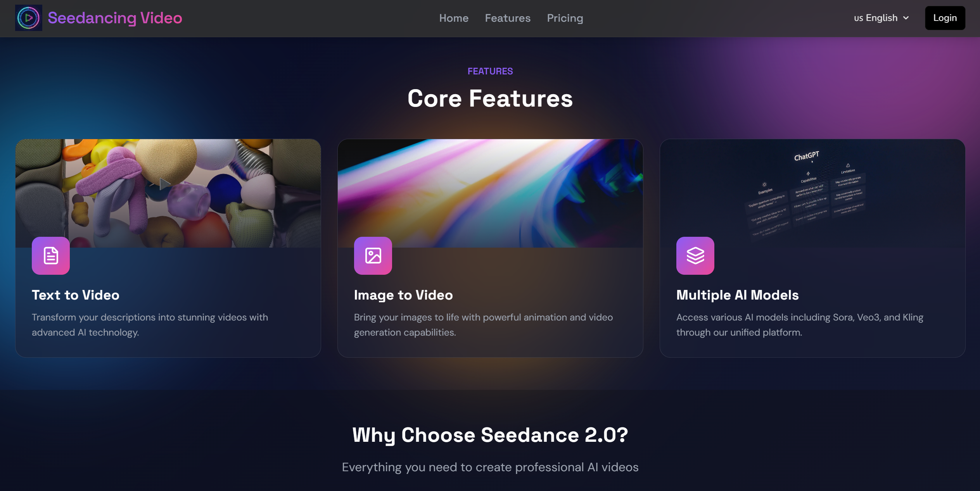Click the Core Features heading
This screenshot has width=980, height=491.
[x=490, y=99]
